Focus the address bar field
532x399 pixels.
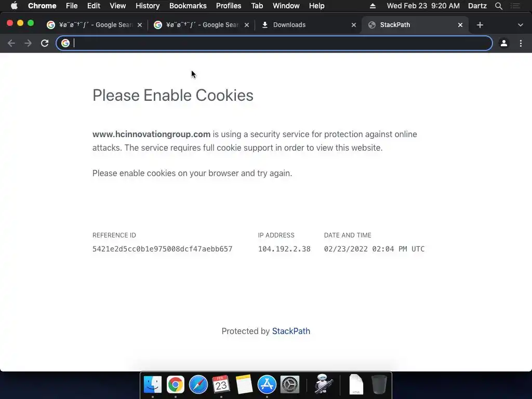(x=274, y=43)
